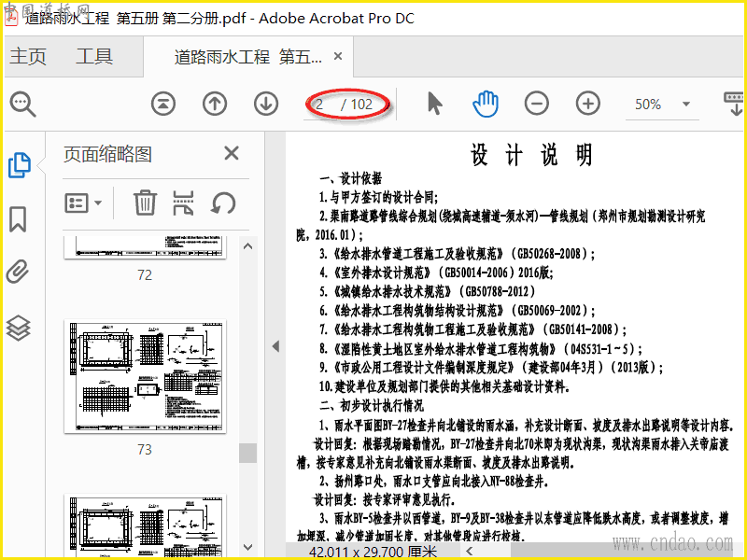Image resolution: width=747 pixels, height=560 pixels.
Task: Open thumbnail options menu dropdown
Action: coord(83,203)
